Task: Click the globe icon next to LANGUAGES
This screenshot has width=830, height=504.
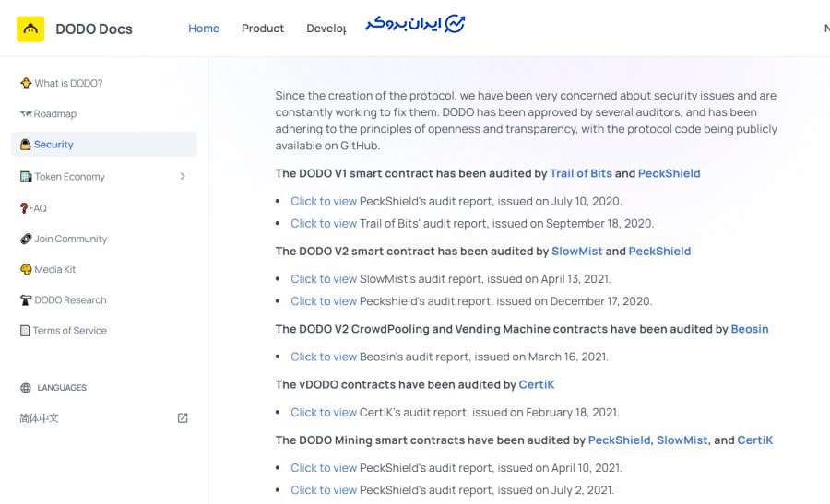Action: [x=25, y=388]
